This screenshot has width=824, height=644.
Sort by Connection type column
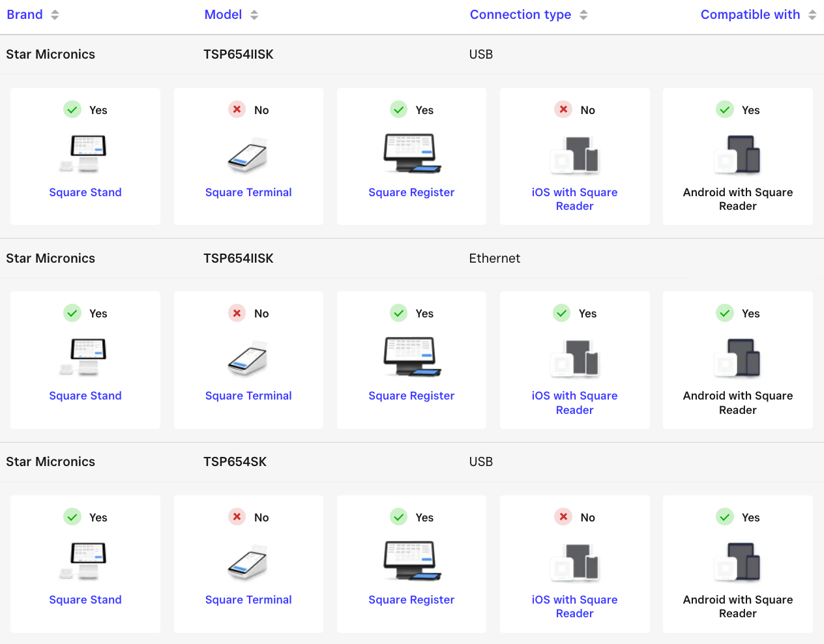(x=529, y=14)
